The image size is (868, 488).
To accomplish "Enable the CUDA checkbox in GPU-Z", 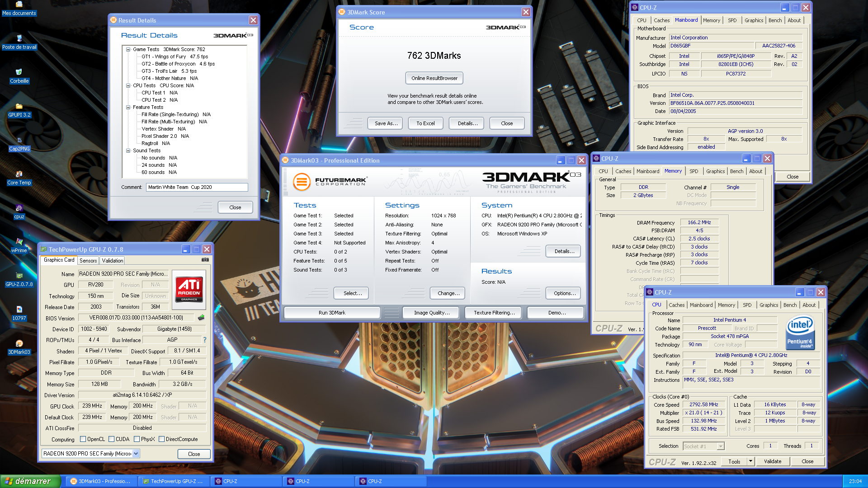I will tap(111, 439).
